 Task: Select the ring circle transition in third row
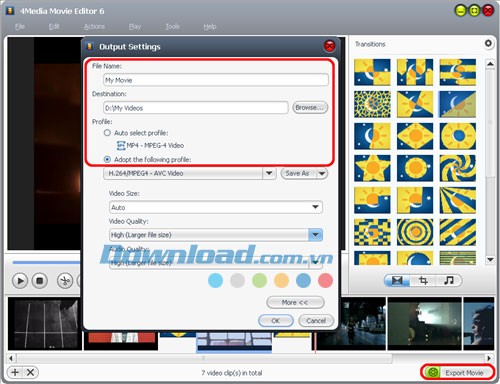pos(458,136)
